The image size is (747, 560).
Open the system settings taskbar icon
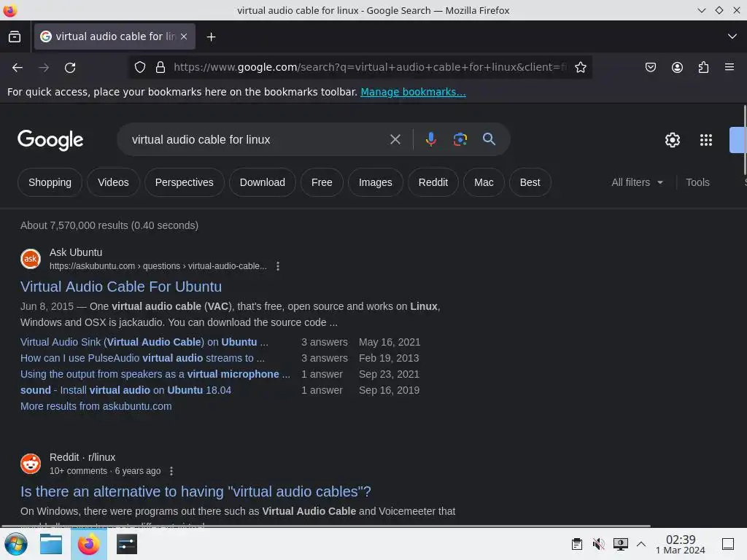point(127,544)
